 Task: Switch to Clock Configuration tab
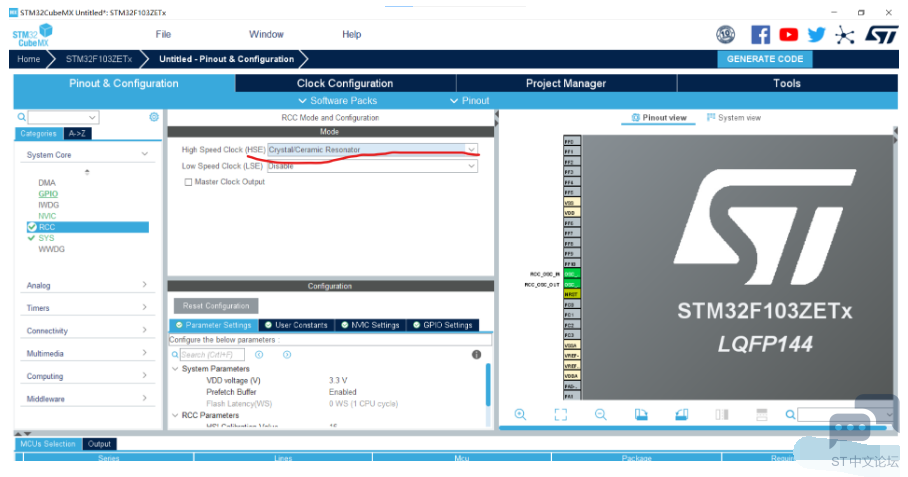[x=345, y=83]
